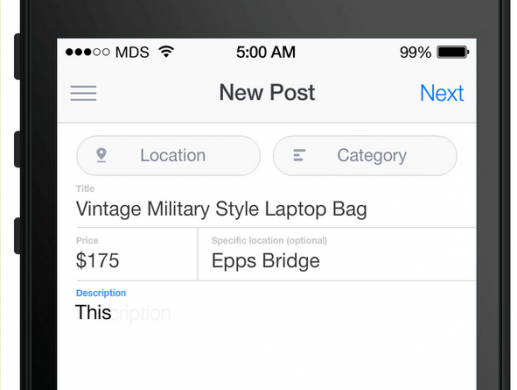Click the signal strength dots
Screen dimensions: 517x390
click(88, 52)
